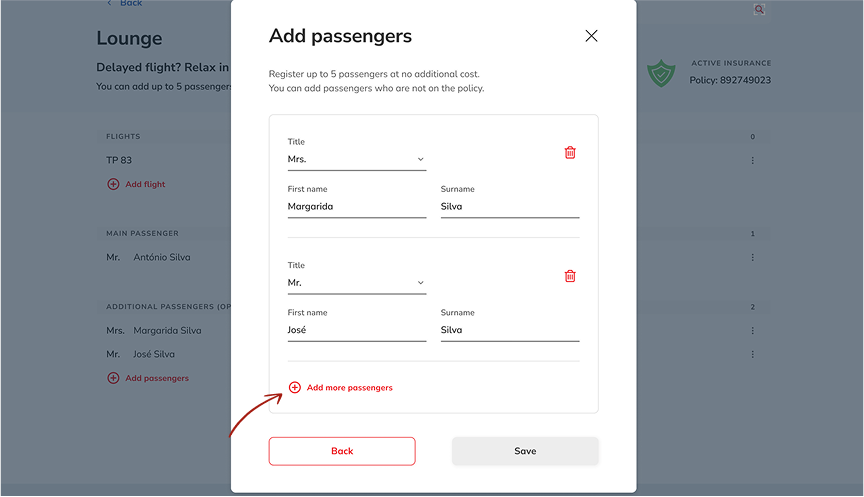
Task: Click Add more passengers link
Action: (349, 387)
